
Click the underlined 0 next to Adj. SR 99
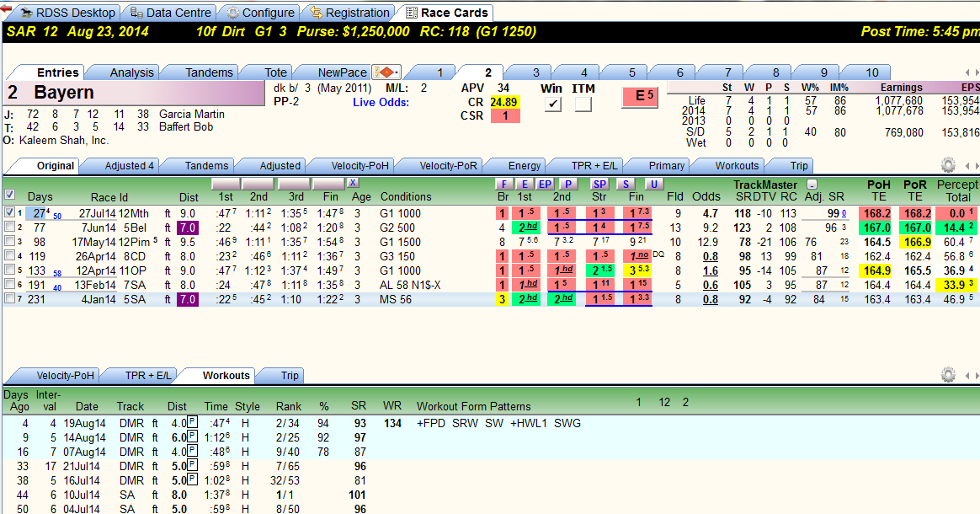844,214
